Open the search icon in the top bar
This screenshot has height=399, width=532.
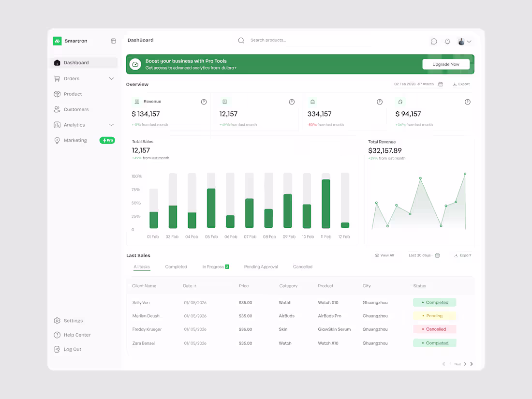pos(241,40)
